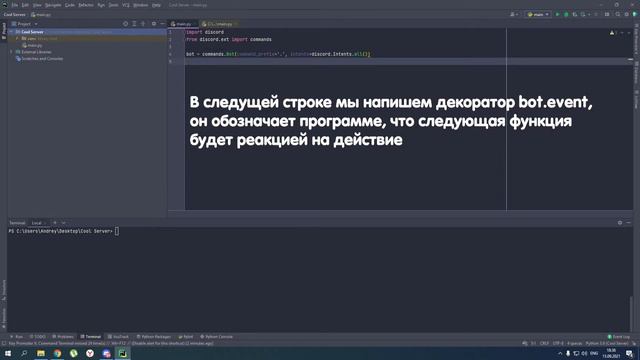Select main.py in the project tree
The width and height of the screenshot is (640, 360).
33,45
